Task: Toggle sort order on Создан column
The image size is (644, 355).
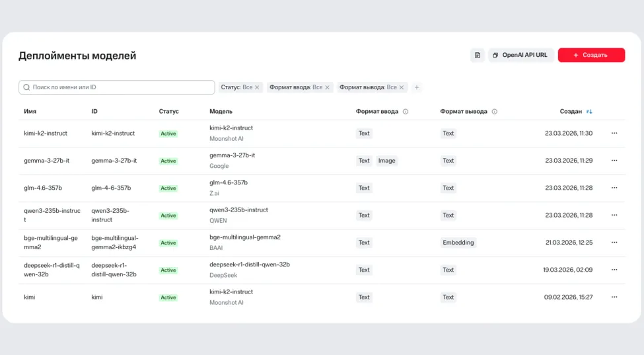Action: click(x=589, y=112)
